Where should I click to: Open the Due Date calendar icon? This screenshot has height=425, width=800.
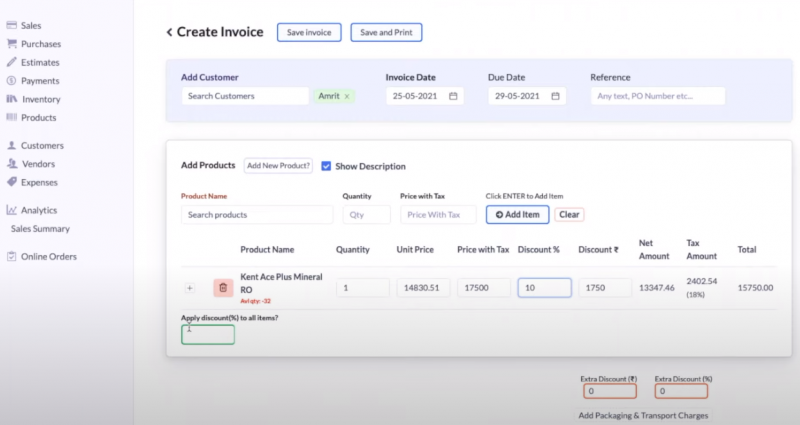pyautogui.click(x=555, y=97)
